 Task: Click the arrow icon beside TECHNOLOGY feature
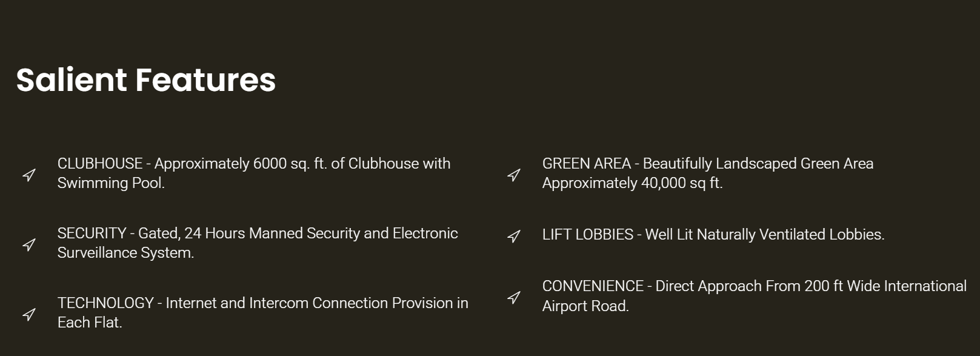click(29, 315)
